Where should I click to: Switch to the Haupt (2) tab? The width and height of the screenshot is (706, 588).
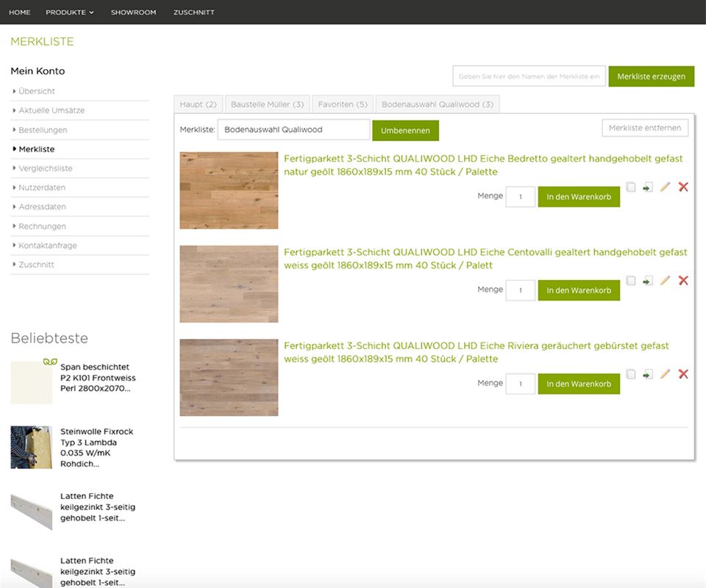click(x=198, y=104)
